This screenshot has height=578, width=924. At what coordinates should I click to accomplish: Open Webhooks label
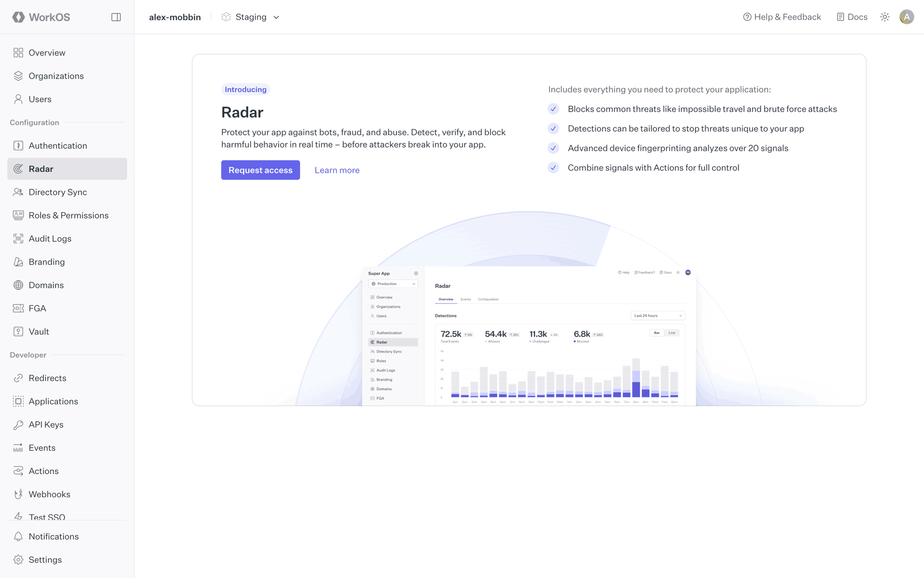(50, 494)
